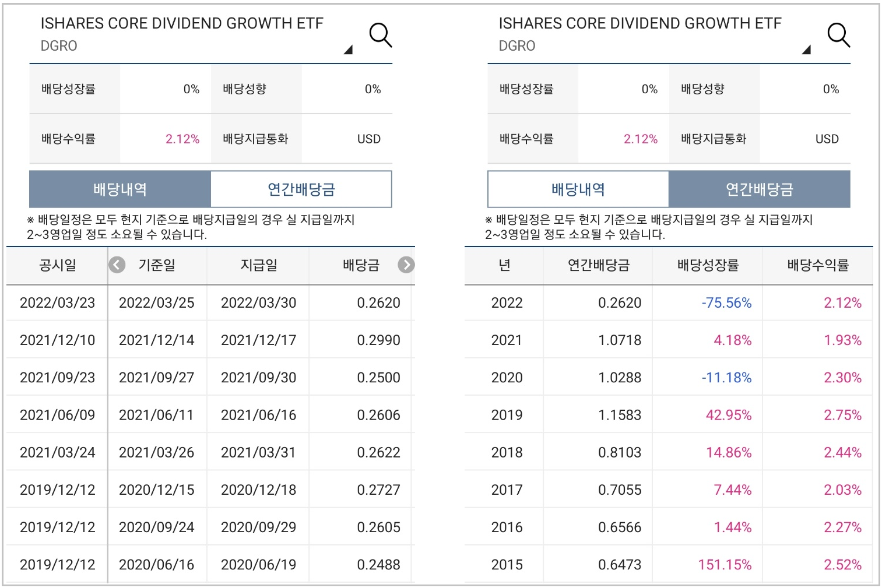Click the 2020/09/29 payment date cell

258,527
